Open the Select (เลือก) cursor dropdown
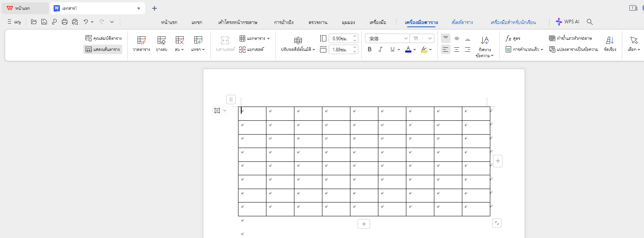Screen dimensions: 644x238 coord(634,43)
